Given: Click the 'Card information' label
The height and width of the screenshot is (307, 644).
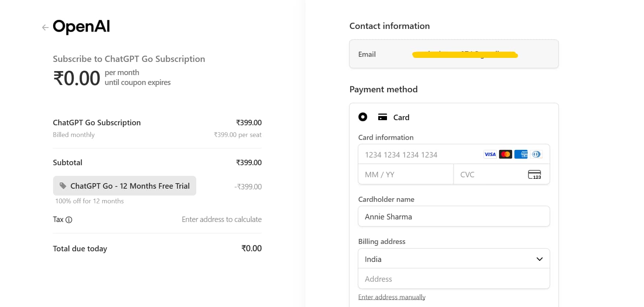Looking at the screenshot, I should coord(386,137).
